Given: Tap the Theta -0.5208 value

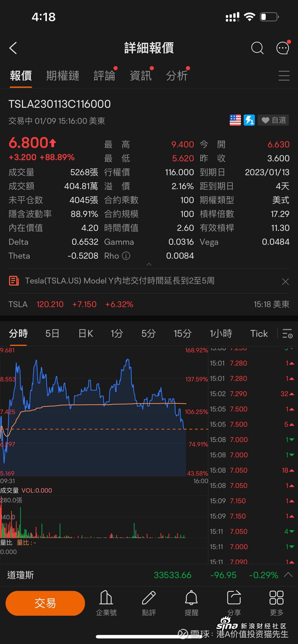Looking at the screenshot, I should click(x=83, y=256).
